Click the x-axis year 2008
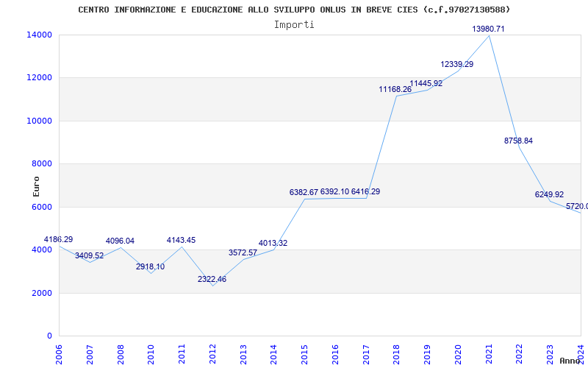588x368 pixels. click(121, 355)
